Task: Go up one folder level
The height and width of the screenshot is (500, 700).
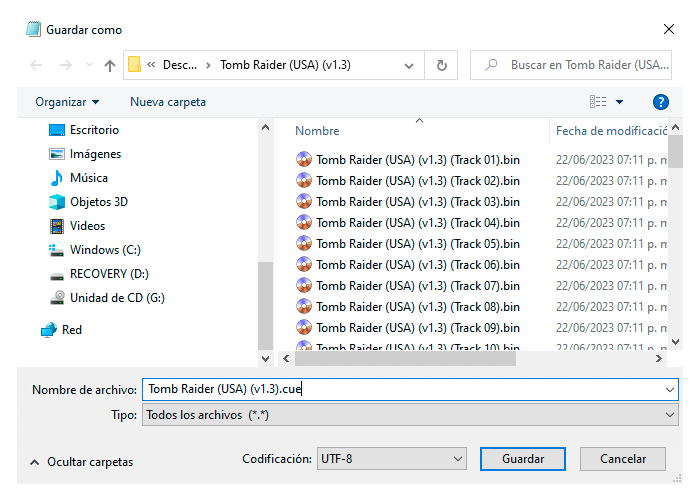Action: (x=110, y=66)
